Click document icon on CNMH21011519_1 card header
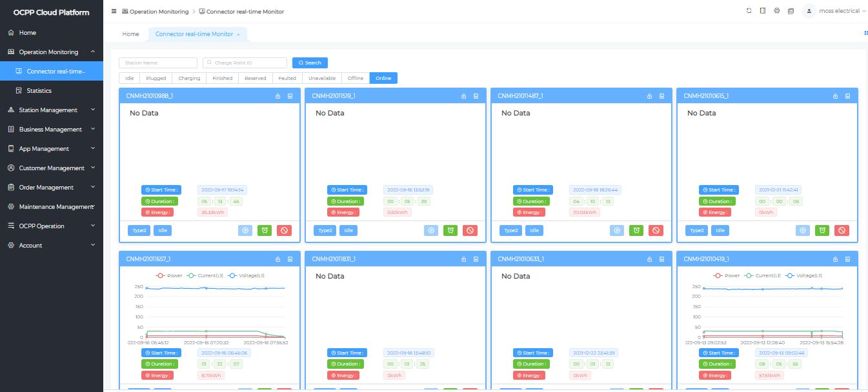Viewport: 868px width, 392px height. (476, 96)
